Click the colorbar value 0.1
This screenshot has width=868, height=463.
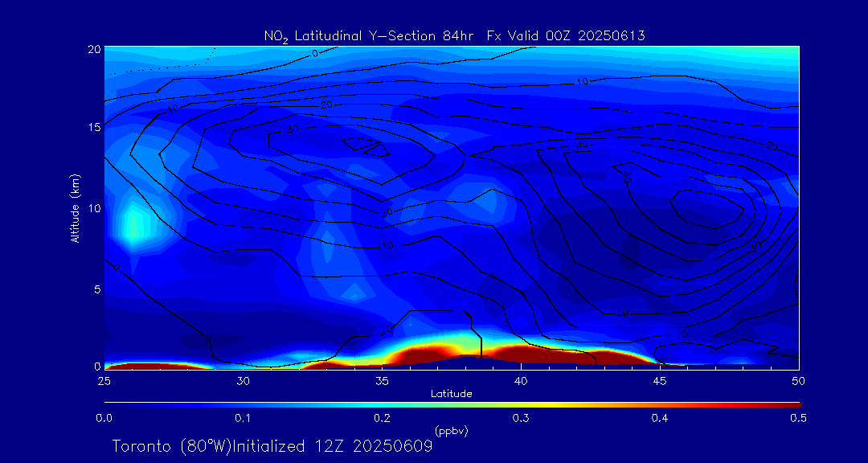coord(243,418)
